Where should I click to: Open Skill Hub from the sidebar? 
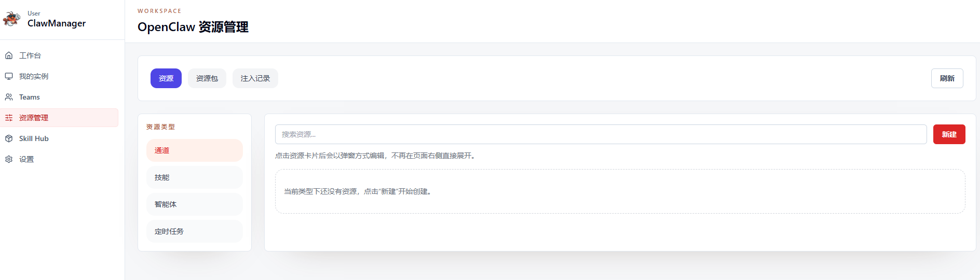tap(59, 138)
